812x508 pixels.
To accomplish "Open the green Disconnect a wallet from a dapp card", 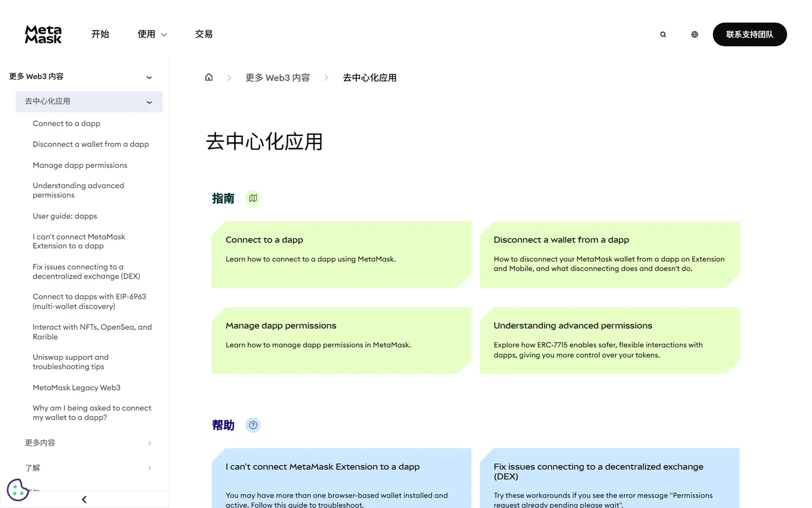I will point(610,254).
